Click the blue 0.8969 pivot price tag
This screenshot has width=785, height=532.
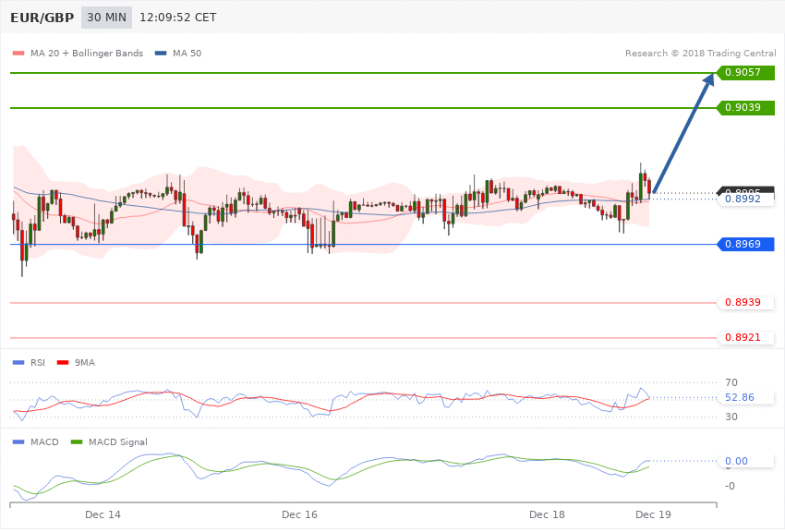[746, 244]
